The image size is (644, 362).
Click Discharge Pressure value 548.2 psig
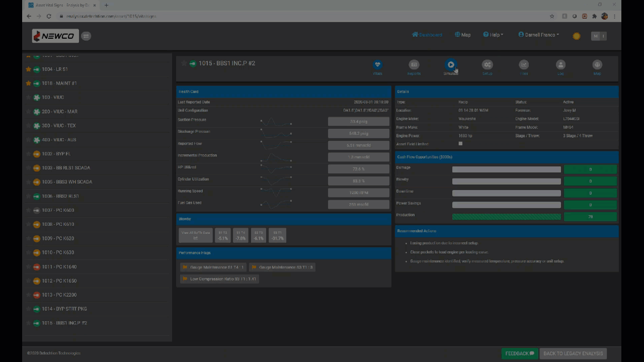click(359, 133)
